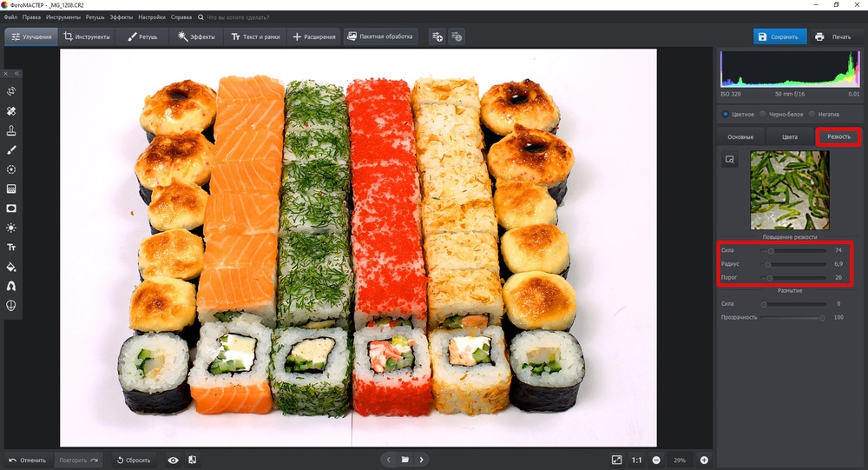This screenshot has height=470, width=868.
Task: Click the 29% zoom value field
Action: [680, 460]
